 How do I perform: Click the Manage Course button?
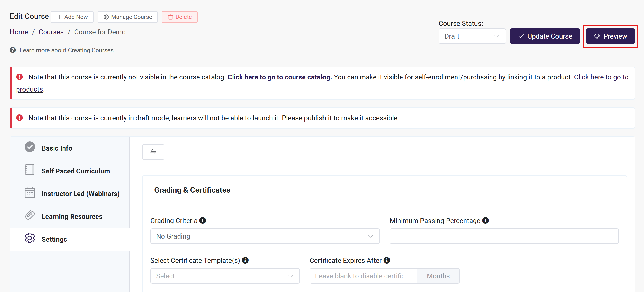tap(127, 17)
